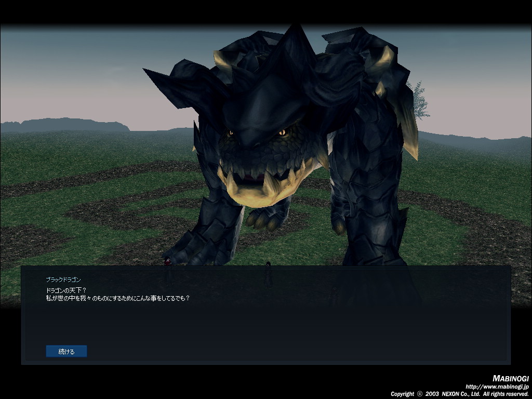
Task: Click the 続ける continue button
Action: tap(66, 352)
